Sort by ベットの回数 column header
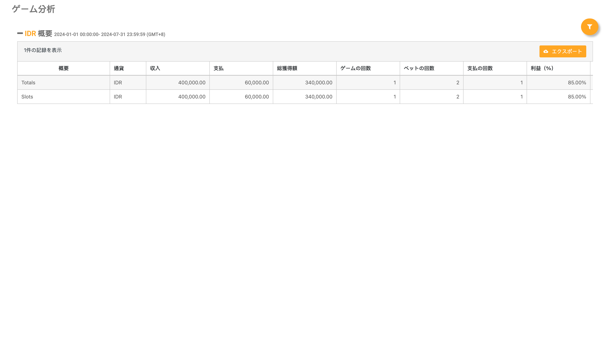Viewport: 610px width, 364px height. [419, 68]
